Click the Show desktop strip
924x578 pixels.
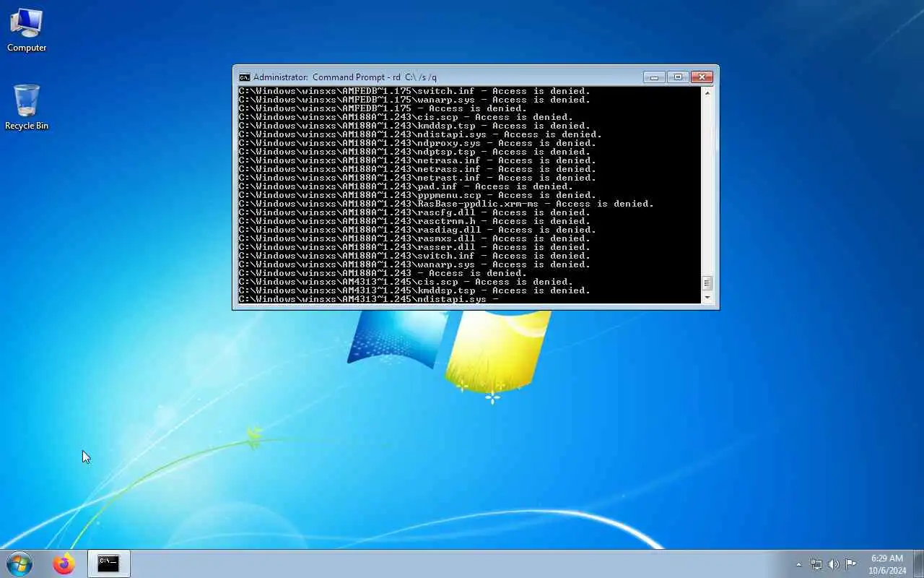click(918, 564)
